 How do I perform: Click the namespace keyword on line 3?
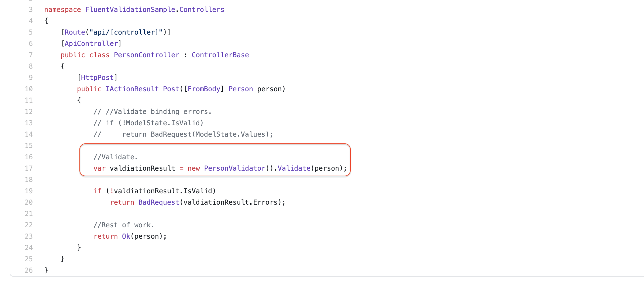[x=63, y=10]
